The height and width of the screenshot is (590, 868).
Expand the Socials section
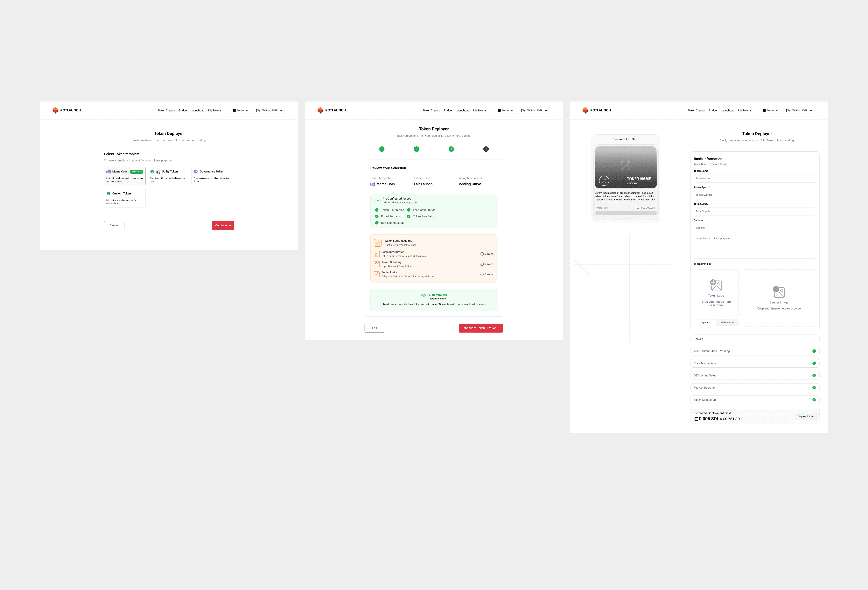pyautogui.click(x=814, y=339)
